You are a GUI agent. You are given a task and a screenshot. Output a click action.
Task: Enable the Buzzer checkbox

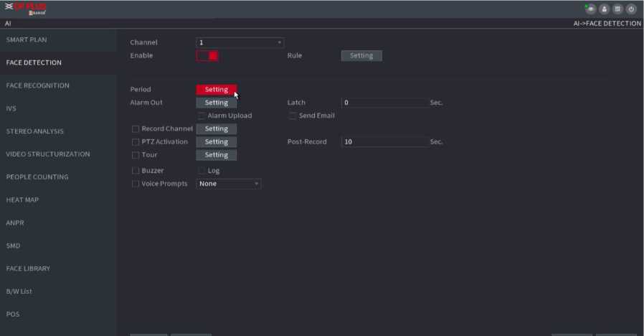(136, 171)
